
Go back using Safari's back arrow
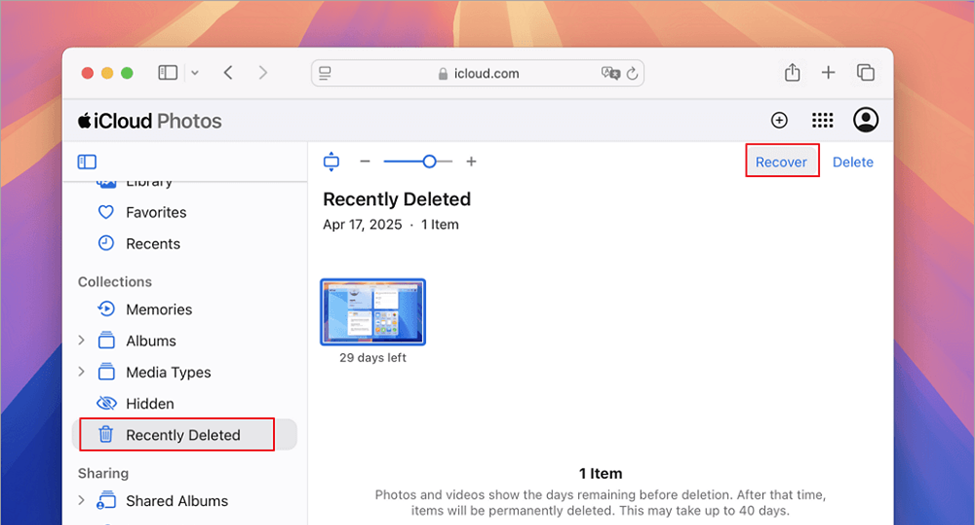click(229, 73)
